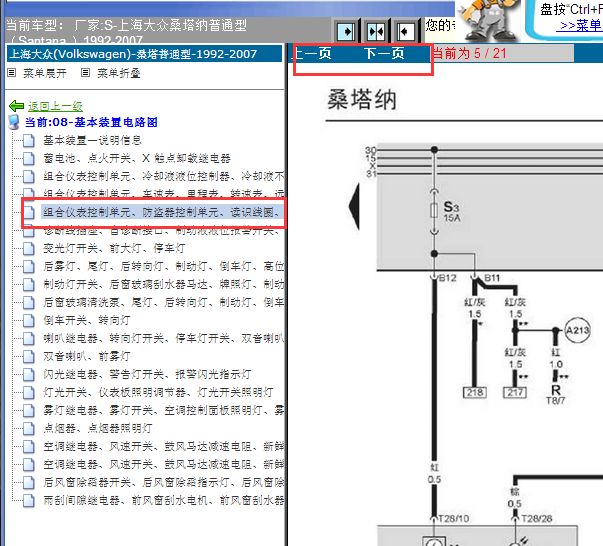Click the left-pointing arrow panel icon
This screenshot has height=546, width=603.
(405, 31)
